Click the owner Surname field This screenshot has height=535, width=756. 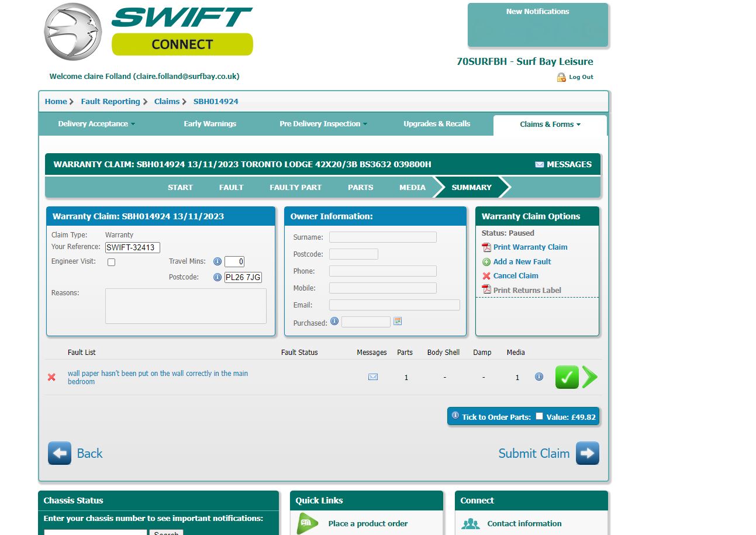coord(383,237)
